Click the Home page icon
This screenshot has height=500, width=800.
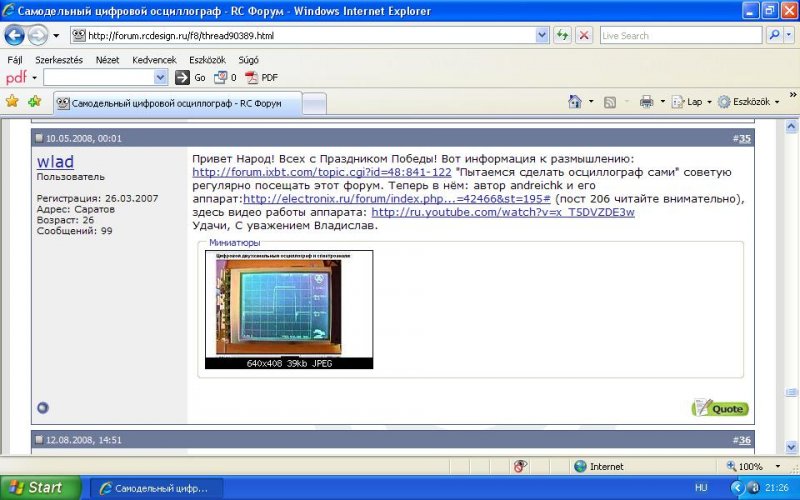click(574, 102)
